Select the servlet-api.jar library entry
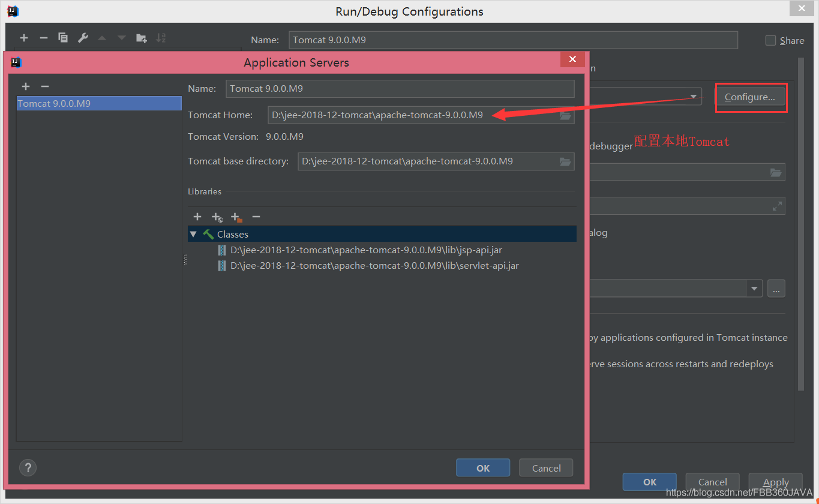Viewport: 819px width, 504px height. (368, 265)
